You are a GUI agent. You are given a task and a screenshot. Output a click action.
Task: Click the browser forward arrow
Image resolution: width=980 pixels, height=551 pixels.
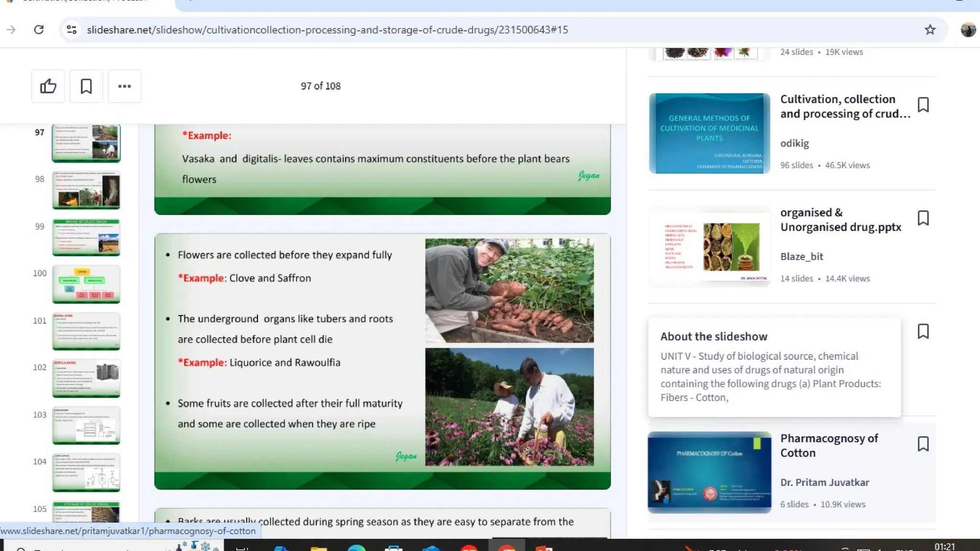coord(11,30)
